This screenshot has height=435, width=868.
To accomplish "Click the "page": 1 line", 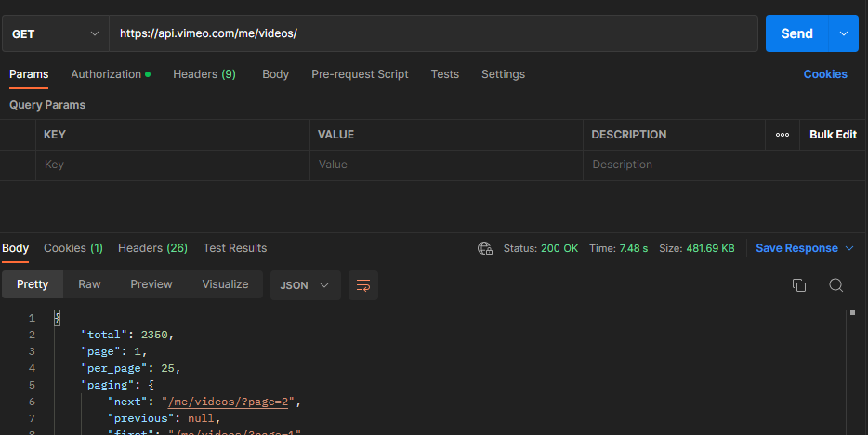I will point(114,351).
